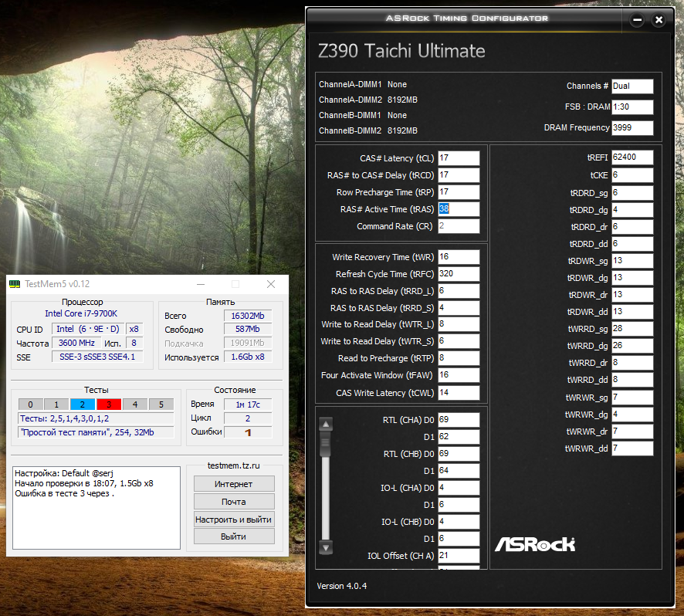Click the Ошибки error count value
The image size is (684, 616).
click(x=248, y=432)
